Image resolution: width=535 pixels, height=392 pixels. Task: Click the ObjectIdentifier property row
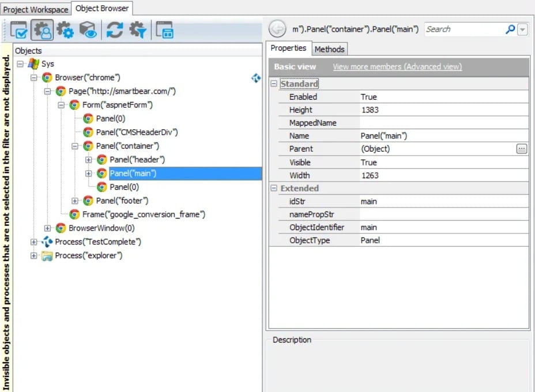(404, 227)
